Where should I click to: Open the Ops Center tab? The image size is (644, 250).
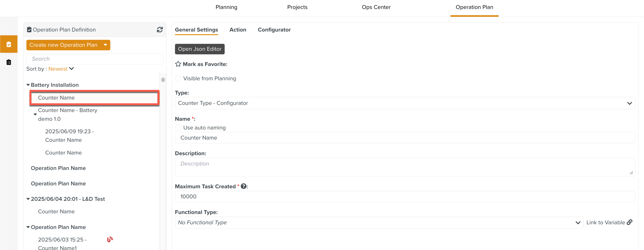376,7
